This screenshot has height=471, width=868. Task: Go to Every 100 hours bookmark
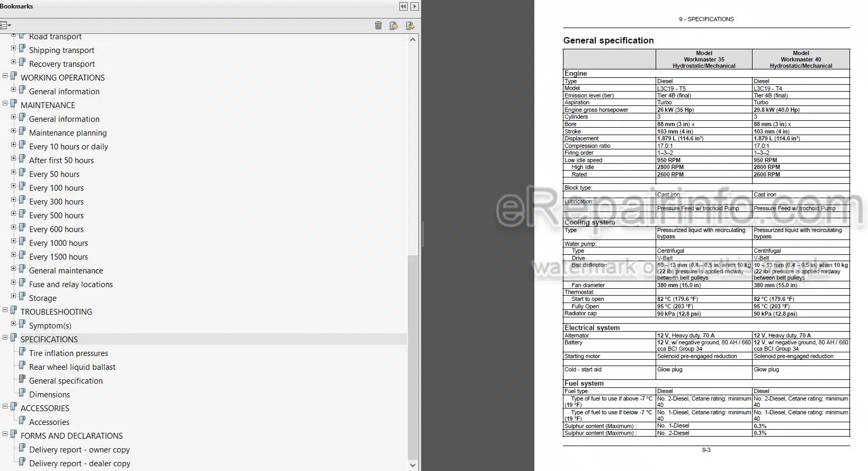pyautogui.click(x=56, y=188)
